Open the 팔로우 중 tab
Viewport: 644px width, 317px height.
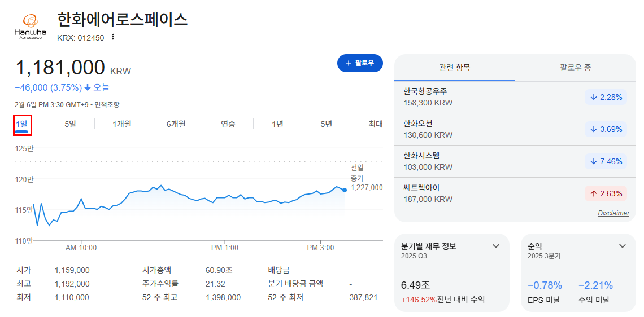tap(576, 68)
